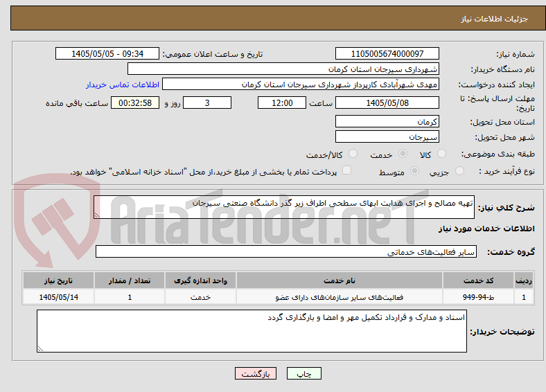Click the delivery province field کرمان
Viewport: 546px width, 392px height.
tap(387, 121)
